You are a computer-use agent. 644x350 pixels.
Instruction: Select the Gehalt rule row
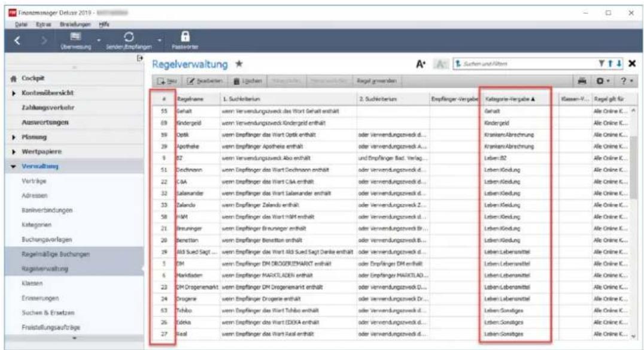[x=392, y=111]
